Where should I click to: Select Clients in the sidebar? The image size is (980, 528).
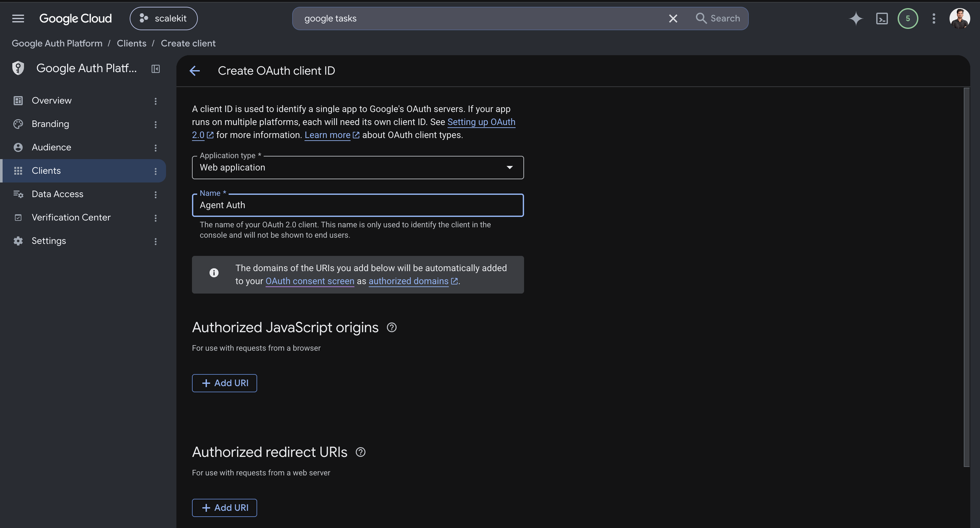[83, 171]
